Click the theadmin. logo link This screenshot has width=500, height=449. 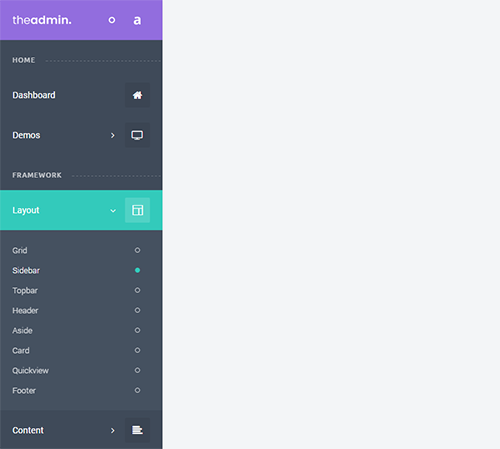click(42, 20)
